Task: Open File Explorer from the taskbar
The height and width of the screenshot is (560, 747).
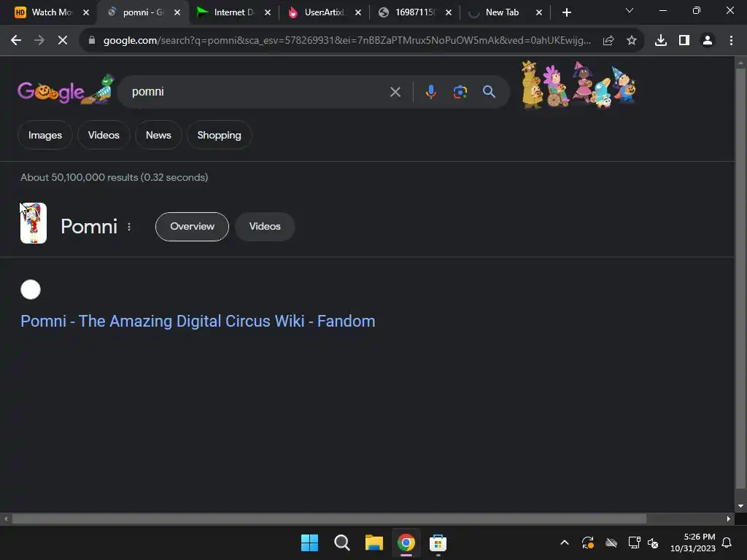Action: [374, 542]
